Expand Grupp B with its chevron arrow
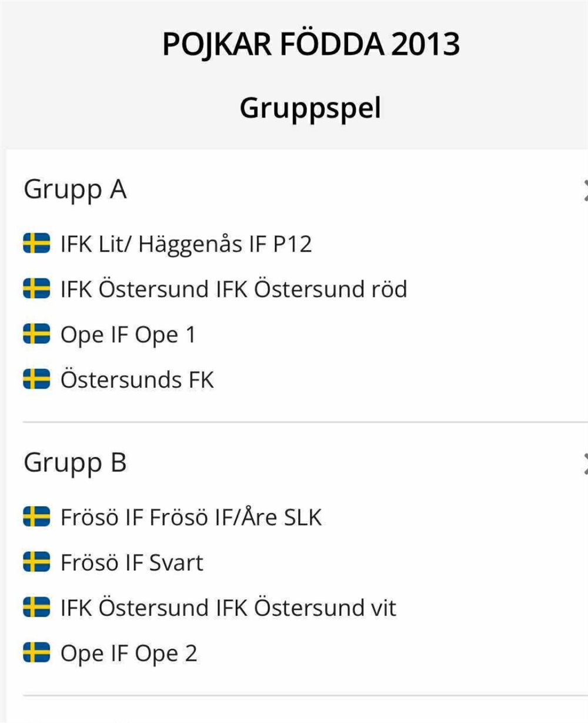The height and width of the screenshot is (723, 588). pyautogui.click(x=584, y=463)
